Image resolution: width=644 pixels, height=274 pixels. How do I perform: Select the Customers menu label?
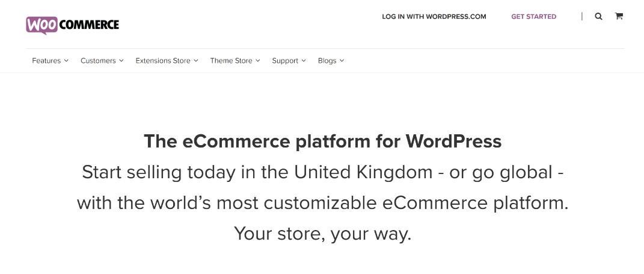click(98, 60)
